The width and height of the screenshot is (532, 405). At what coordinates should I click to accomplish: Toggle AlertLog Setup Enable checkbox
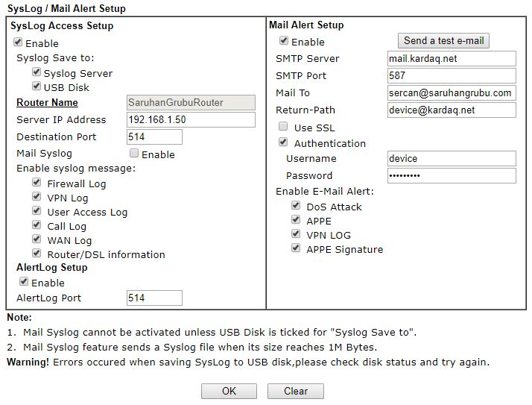point(24,282)
